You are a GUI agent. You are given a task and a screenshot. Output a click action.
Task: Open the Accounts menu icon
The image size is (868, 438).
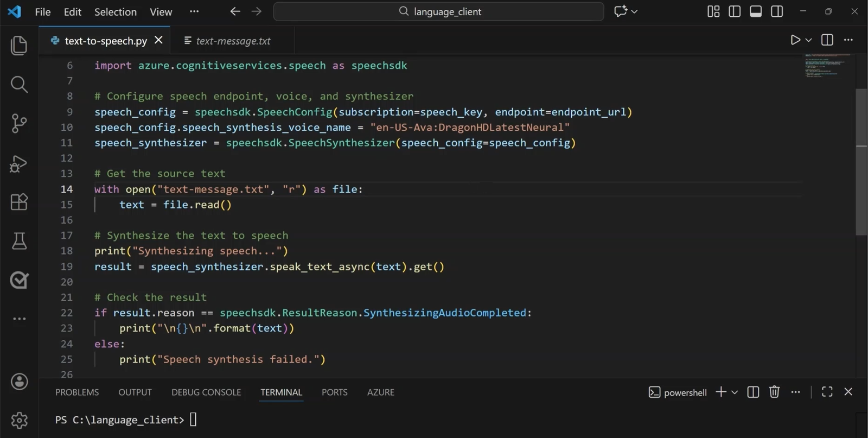coord(19,382)
